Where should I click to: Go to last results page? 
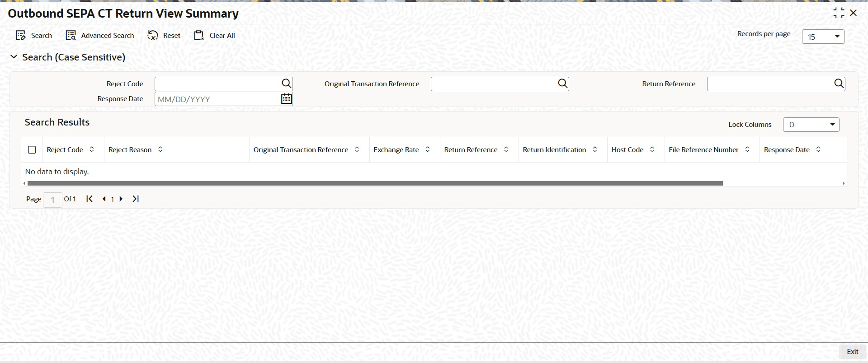(136, 199)
